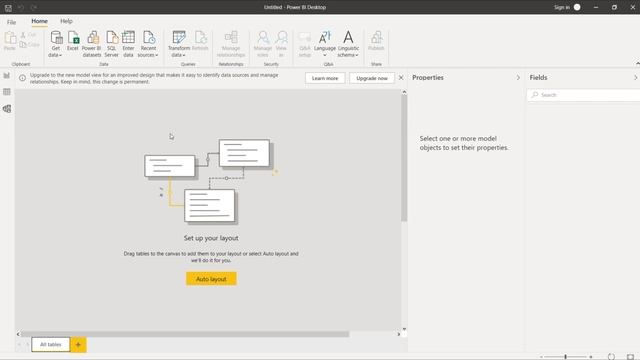
Task: Click the zoom slider handle
Action: pos(566,357)
